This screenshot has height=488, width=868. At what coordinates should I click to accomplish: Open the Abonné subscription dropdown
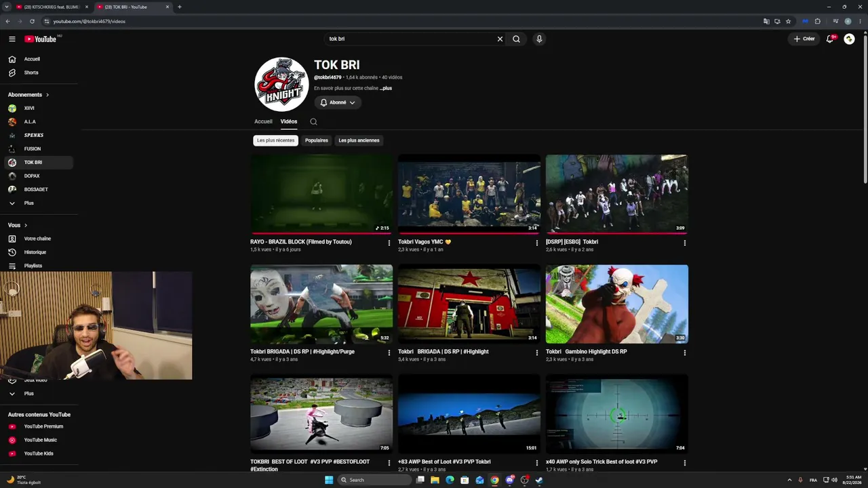(x=338, y=102)
